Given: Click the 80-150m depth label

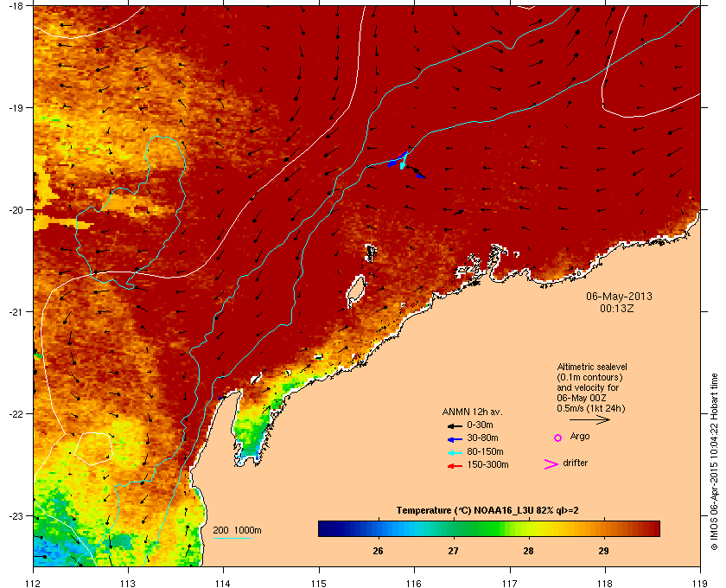Looking at the screenshot, I should click(x=485, y=451).
